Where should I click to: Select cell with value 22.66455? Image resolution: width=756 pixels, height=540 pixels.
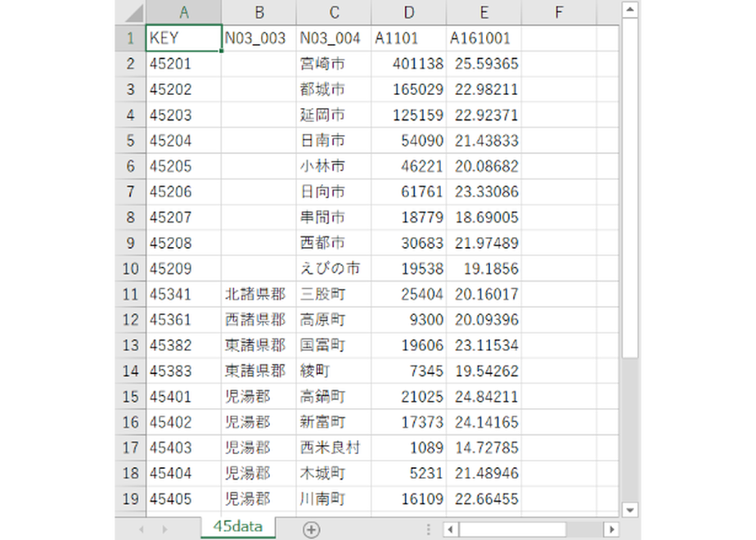tap(484, 499)
